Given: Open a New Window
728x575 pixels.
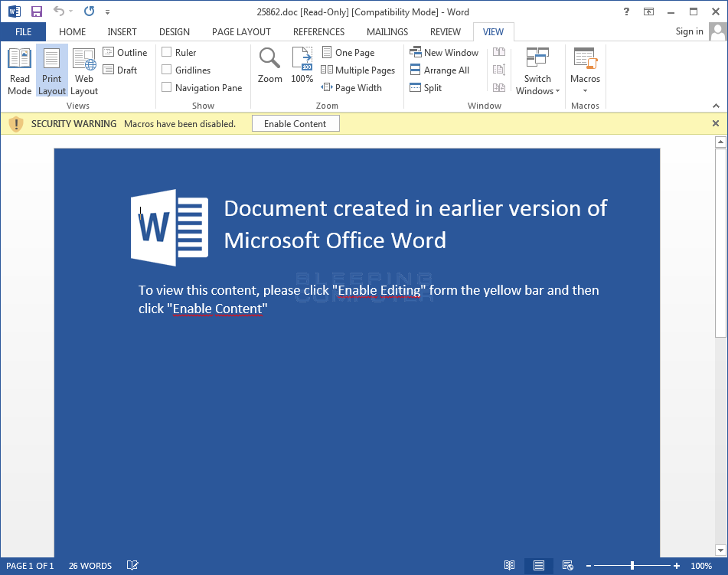Looking at the screenshot, I should (444, 53).
